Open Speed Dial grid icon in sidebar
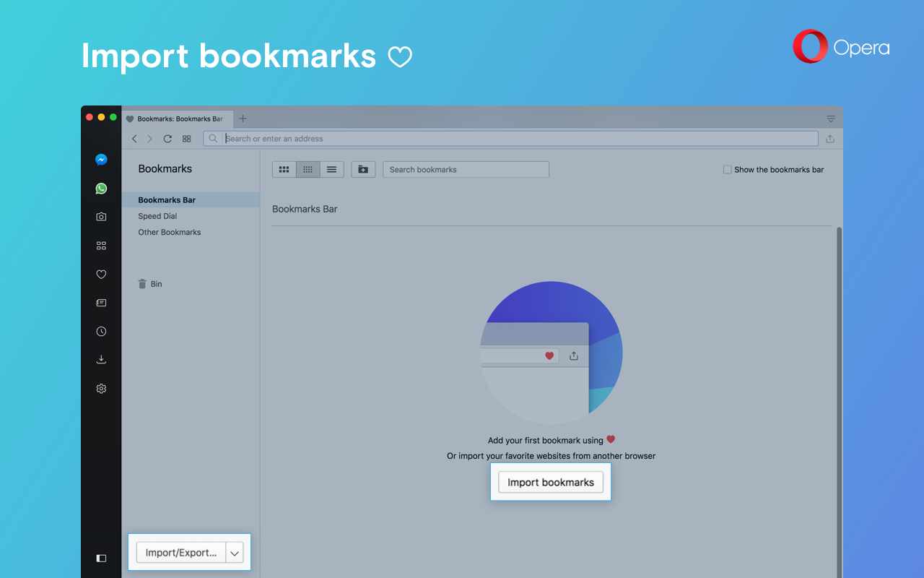Screen dimensions: 924x578 point(101,246)
